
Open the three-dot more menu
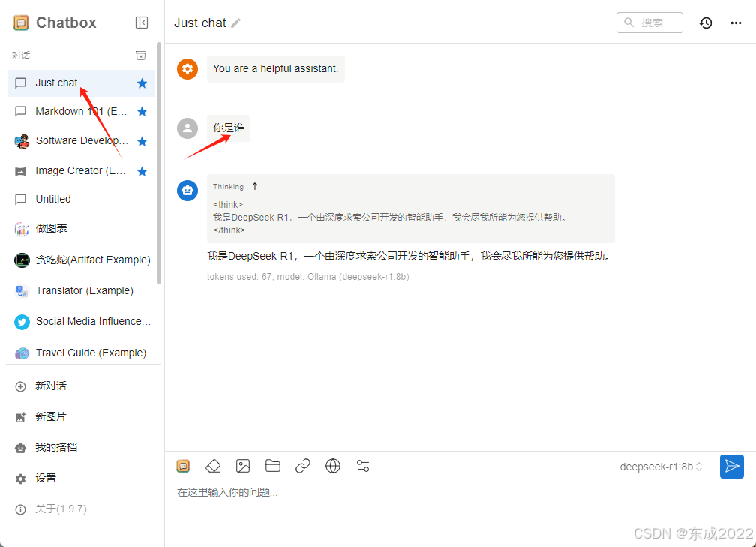[736, 23]
